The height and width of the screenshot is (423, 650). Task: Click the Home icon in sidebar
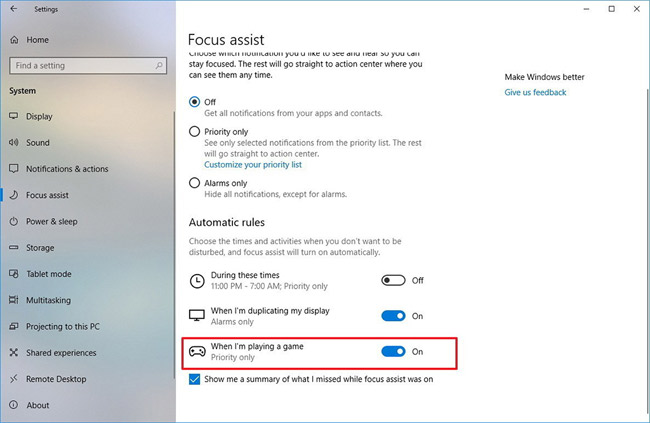pyautogui.click(x=13, y=40)
